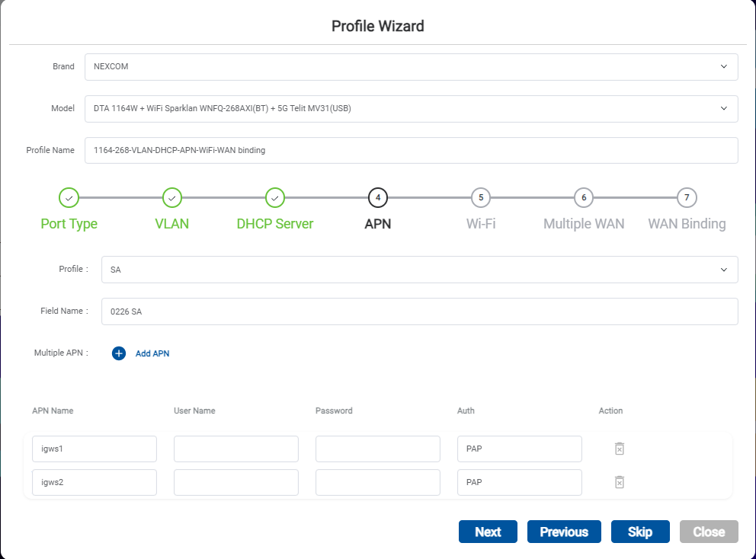Viewport: 756px width, 559px height.
Task: Click step 4 APN circle
Action: coord(378,197)
